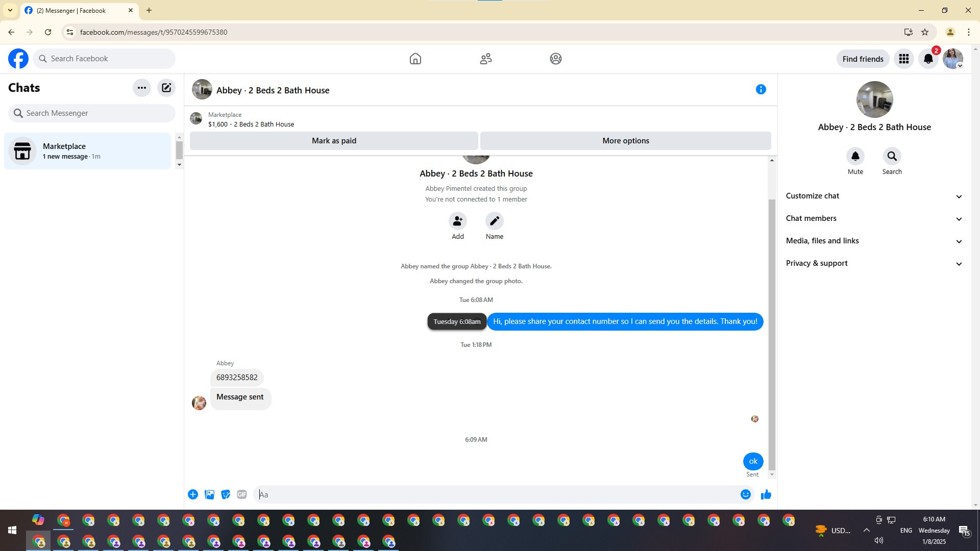The height and width of the screenshot is (551, 980).
Task: Open the emoji picker in message box
Action: click(x=745, y=494)
